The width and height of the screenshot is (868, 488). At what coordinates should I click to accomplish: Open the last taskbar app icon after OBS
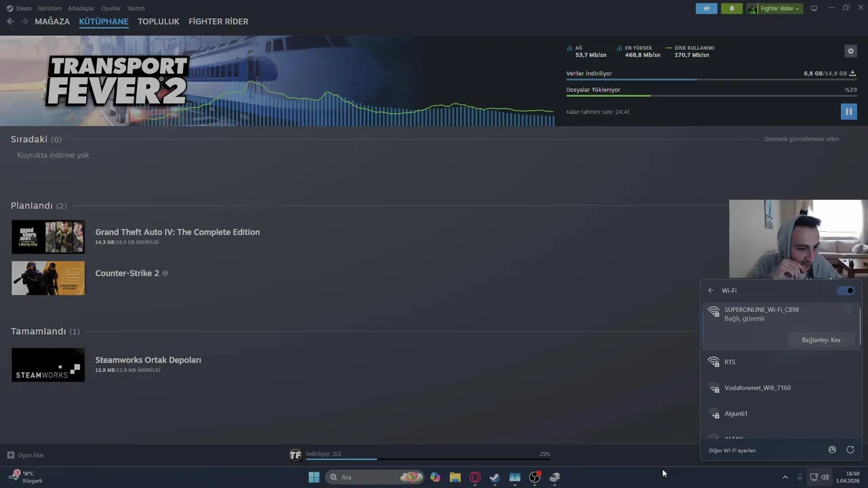555,477
